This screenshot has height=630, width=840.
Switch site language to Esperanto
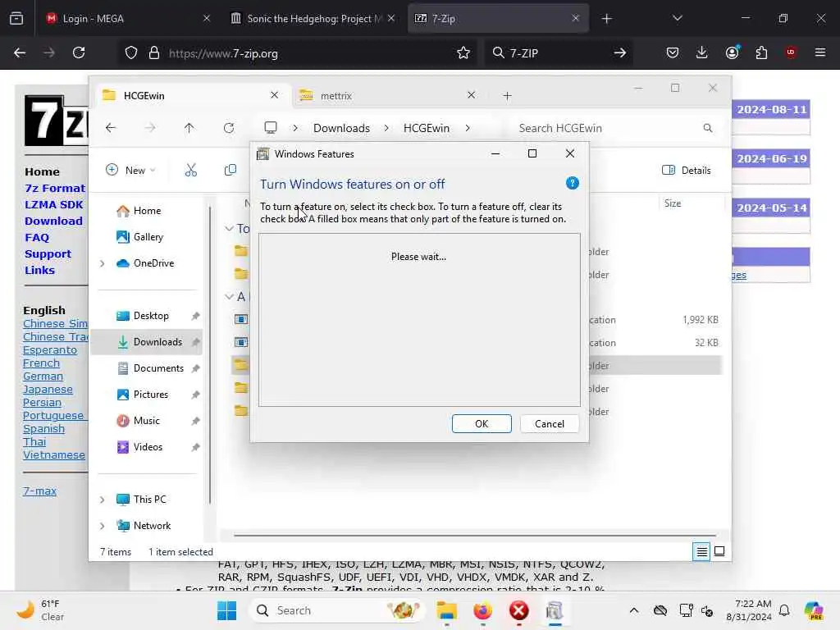click(50, 349)
